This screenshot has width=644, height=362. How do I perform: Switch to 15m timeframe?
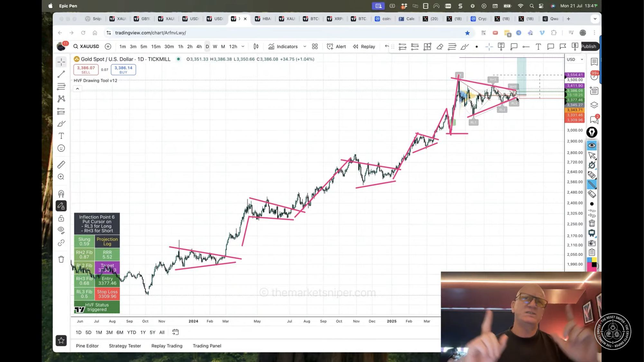pos(156,46)
